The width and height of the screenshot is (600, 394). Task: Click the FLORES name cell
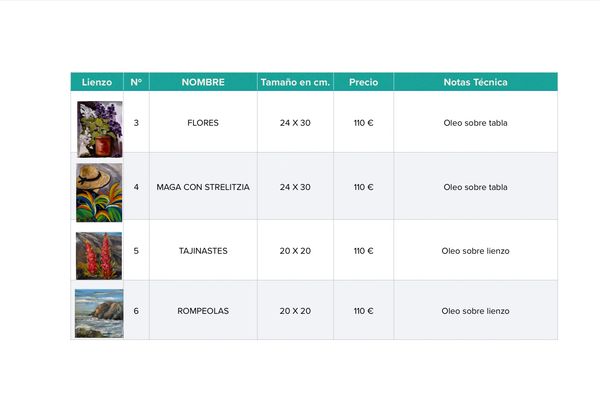click(x=203, y=123)
